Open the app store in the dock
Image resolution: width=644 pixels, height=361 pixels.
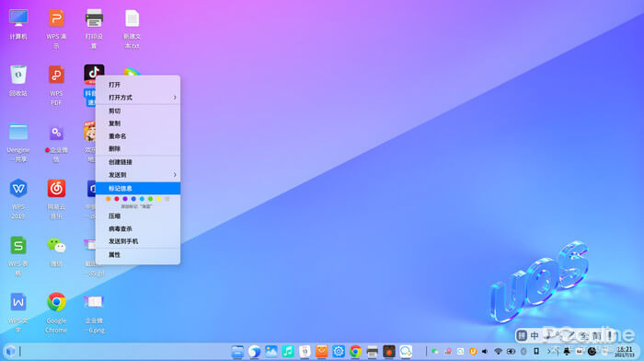pyautogui.click(x=322, y=352)
